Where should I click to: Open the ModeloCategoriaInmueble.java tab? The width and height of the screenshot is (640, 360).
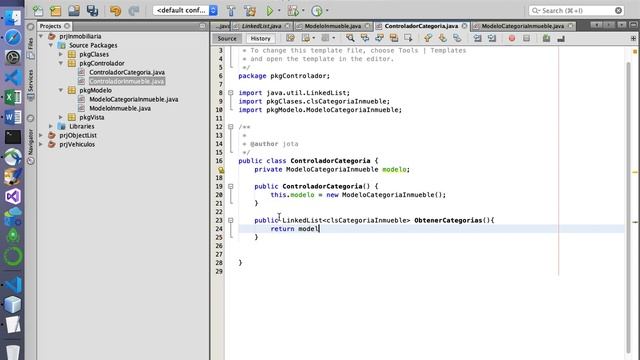522,26
